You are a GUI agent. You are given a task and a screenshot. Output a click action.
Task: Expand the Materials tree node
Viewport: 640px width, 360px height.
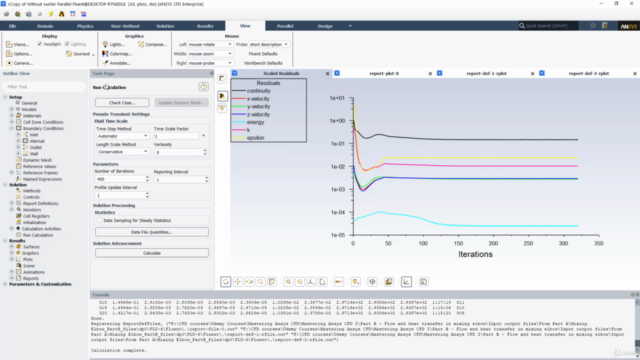coord(12,116)
